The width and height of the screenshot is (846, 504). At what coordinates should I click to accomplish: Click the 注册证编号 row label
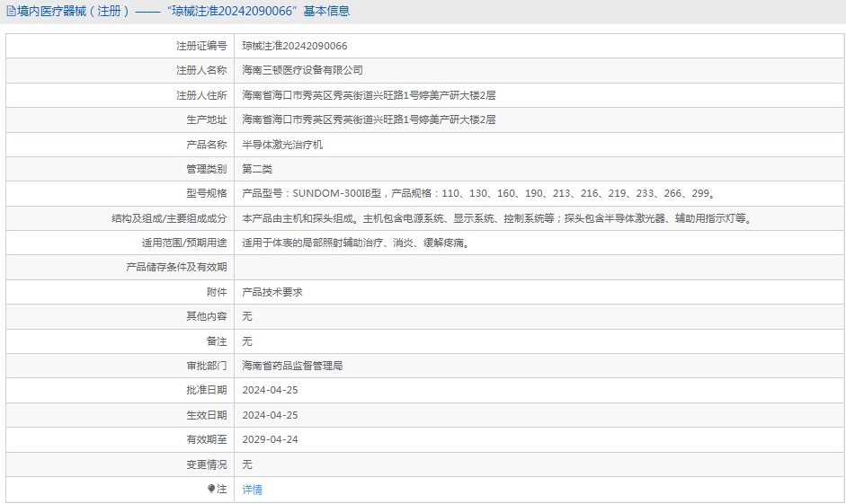pyautogui.click(x=201, y=46)
